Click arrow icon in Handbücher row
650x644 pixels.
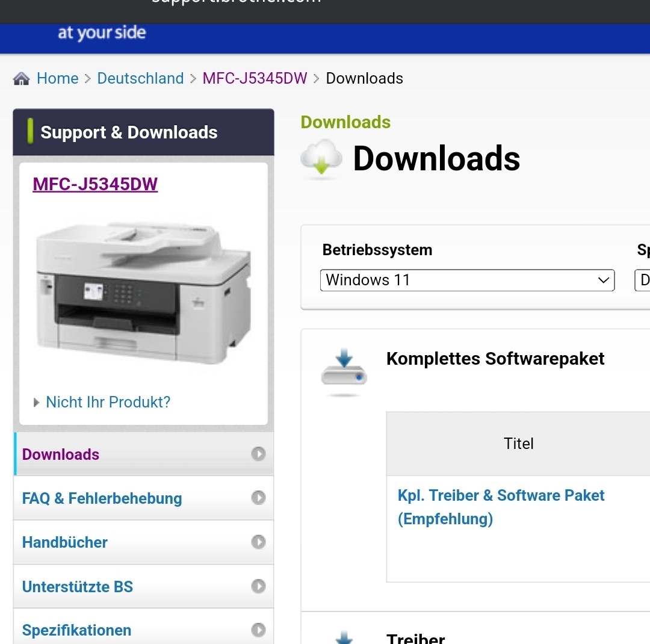(x=258, y=542)
